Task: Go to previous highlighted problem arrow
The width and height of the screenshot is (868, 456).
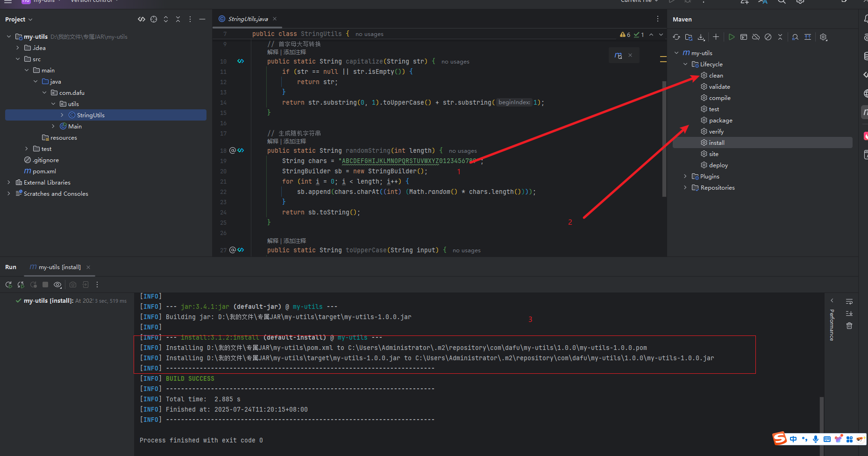Action: click(x=651, y=35)
